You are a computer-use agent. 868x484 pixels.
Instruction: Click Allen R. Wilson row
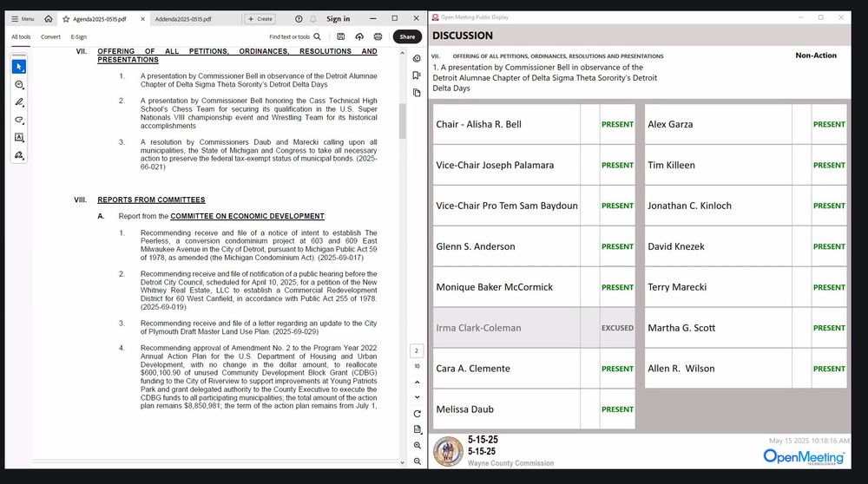pyautogui.click(x=746, y=369)
